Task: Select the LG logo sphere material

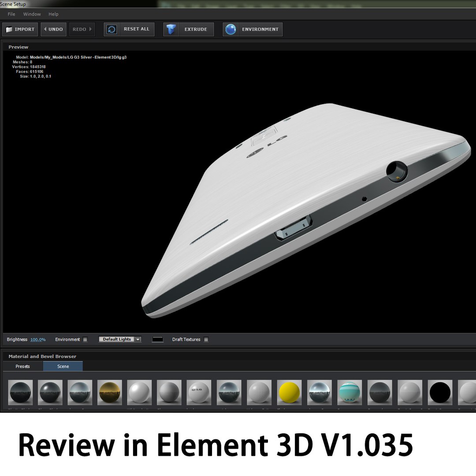Action: (199, 392)
